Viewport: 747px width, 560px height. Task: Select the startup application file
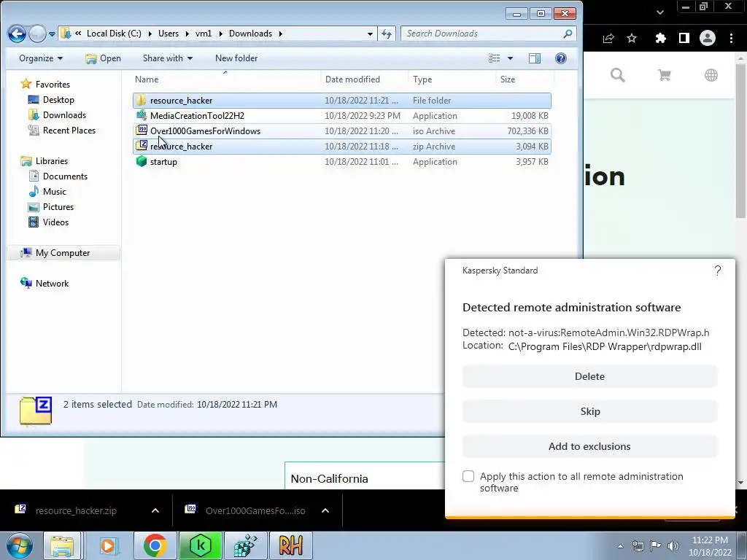[341, 161]
